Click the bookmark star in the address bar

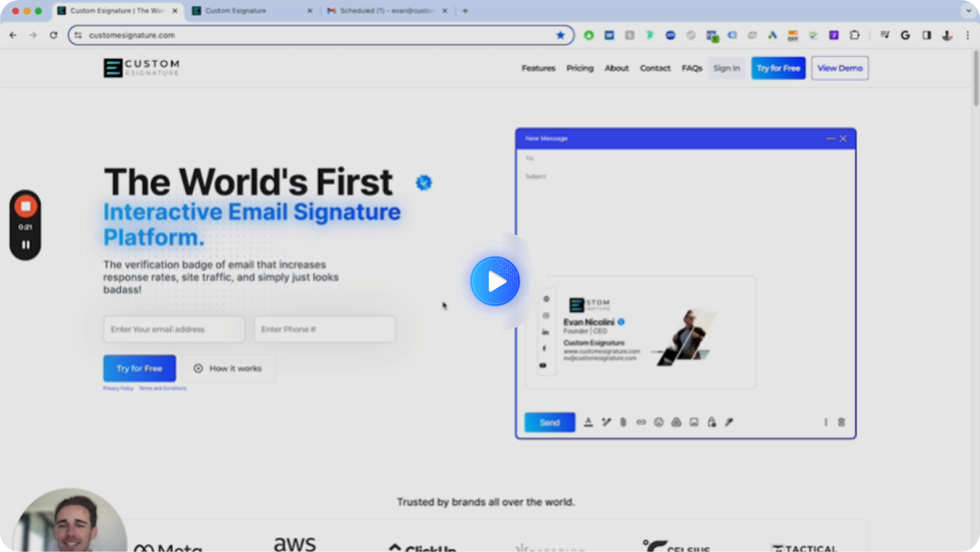click(x=560, y=35)
